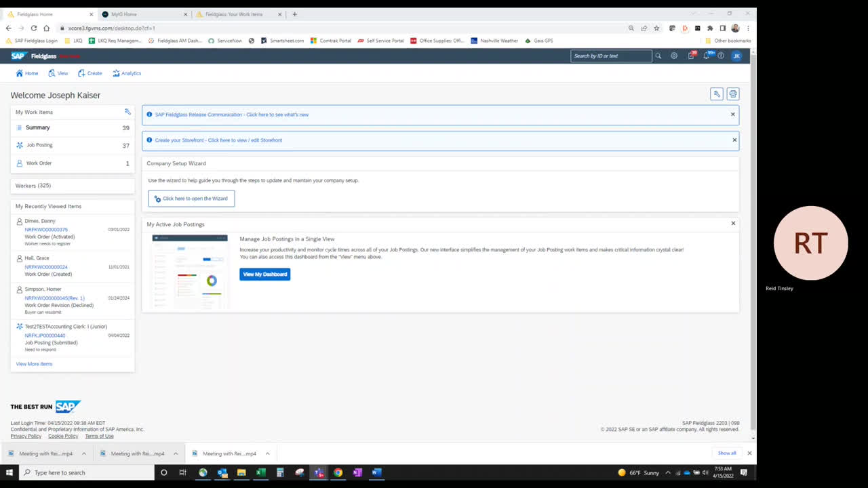Open work order NRFKWO00000024 link
Screen dimensions: 868x488
tap(46, 267)
